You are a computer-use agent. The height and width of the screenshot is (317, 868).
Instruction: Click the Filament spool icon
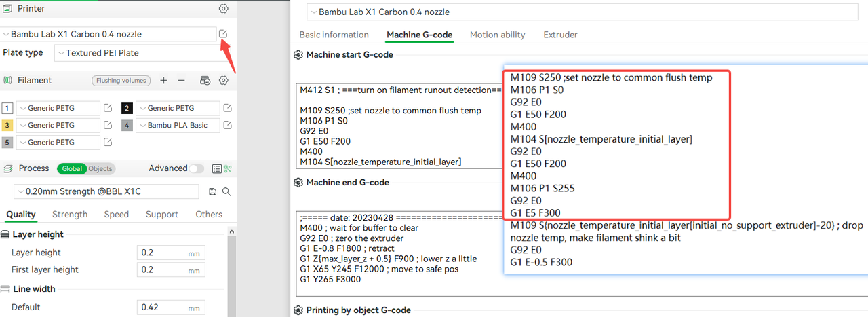tap(8, 80)
